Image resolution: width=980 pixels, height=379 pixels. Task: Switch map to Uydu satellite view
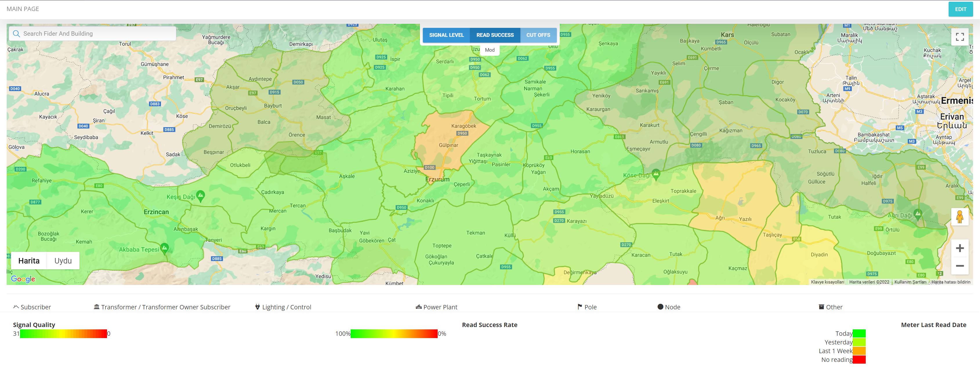[x=63, y=261]
